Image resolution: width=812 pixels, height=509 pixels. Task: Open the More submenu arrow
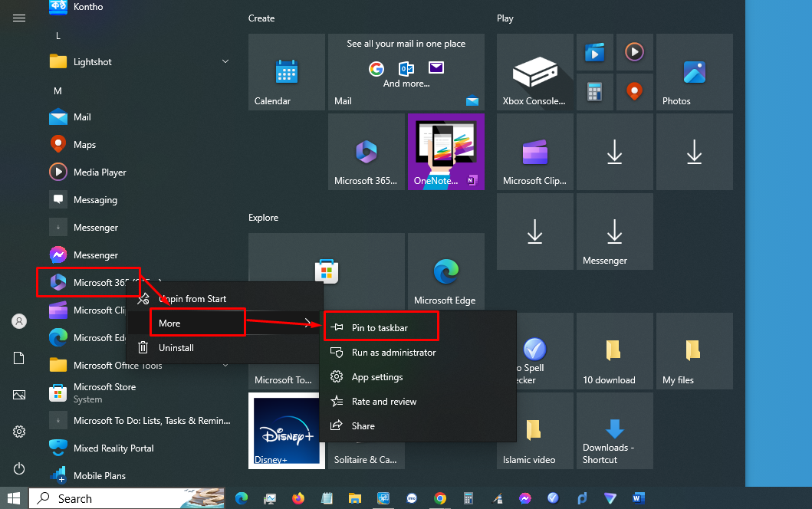coord(308,322)
